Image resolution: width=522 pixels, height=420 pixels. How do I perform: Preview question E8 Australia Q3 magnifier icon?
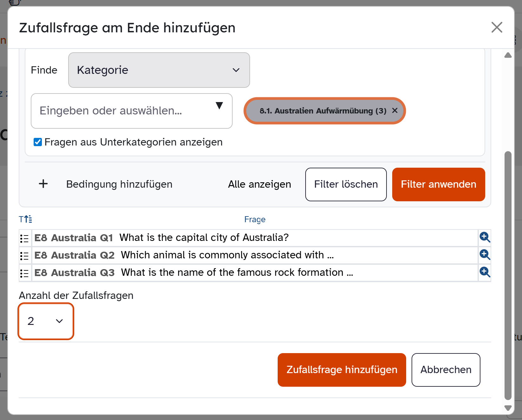[x=485, y=272]
